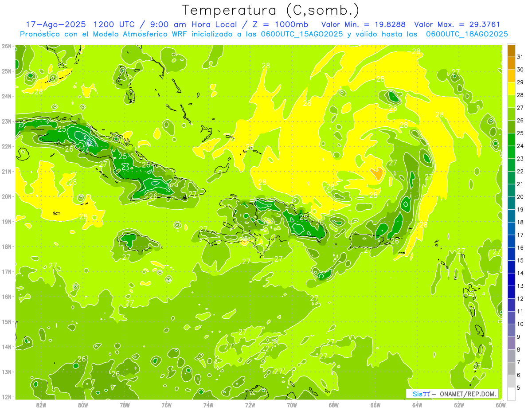Image resolution: width=532 pixels, height=411 pixels.
Task: Click the 21N latitude axis label
Action: pos(7,171)
